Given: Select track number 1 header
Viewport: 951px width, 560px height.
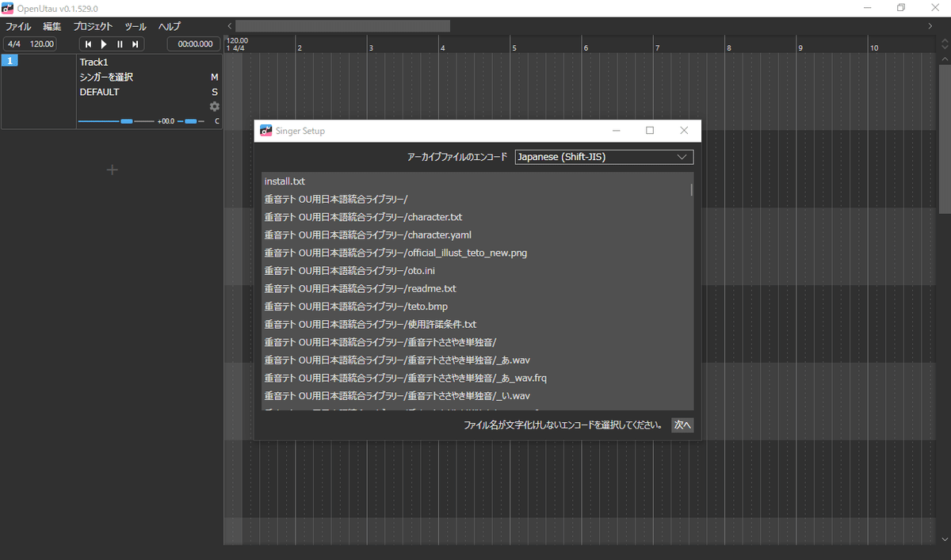Looking at the screenshot, I should pos(10,61).
